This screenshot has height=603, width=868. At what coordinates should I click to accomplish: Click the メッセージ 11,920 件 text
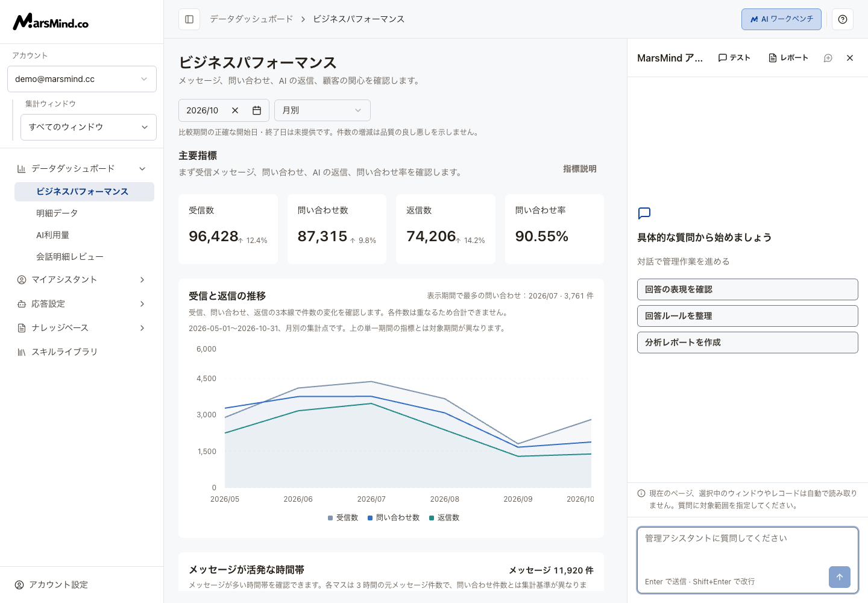(551, 570)
